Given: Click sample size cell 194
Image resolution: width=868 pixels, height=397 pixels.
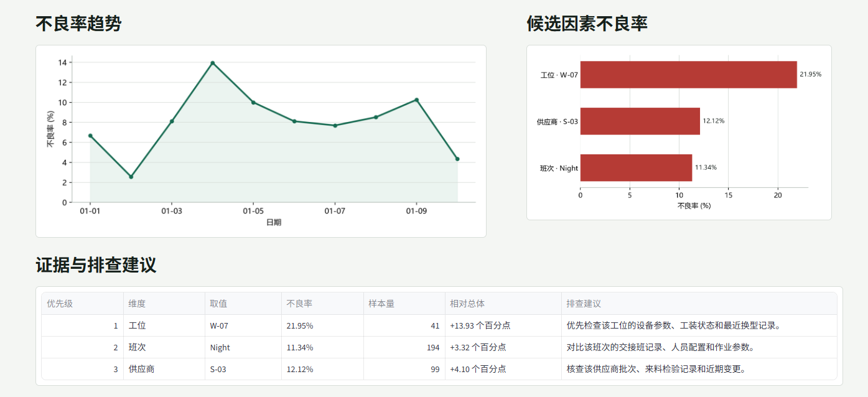Looking at the screenshot, I should pos(404,347).
